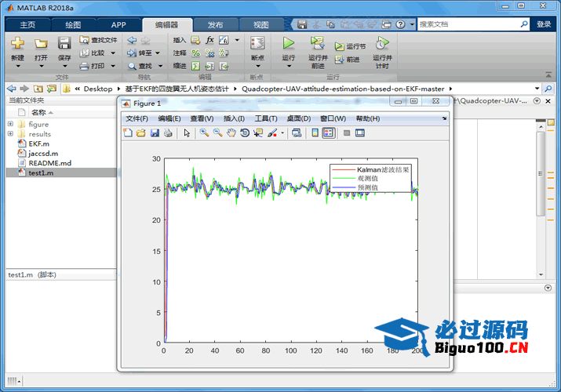Toggle the Insert Colorbar button
The height and width of the screenshot is (392, 561).
pos(315,133)
